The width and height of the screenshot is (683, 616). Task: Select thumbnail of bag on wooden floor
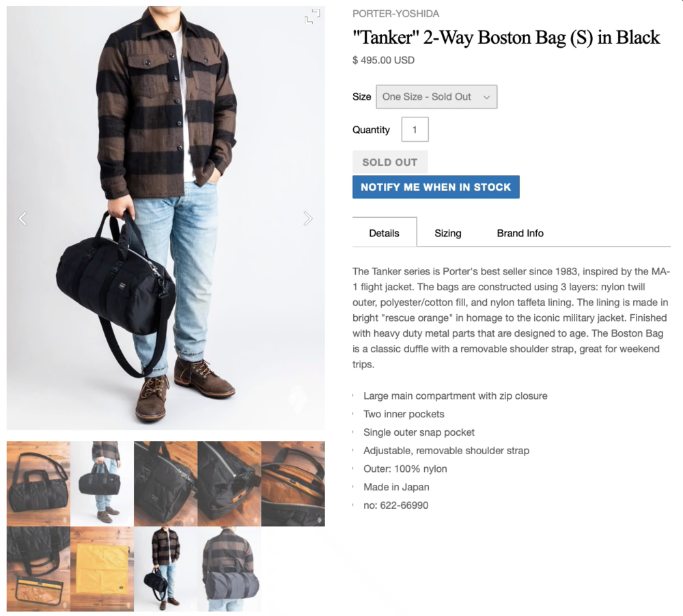38,484
